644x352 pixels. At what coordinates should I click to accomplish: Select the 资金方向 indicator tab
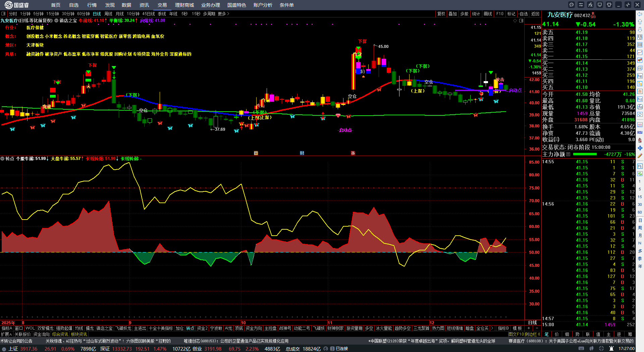point(254,328)
